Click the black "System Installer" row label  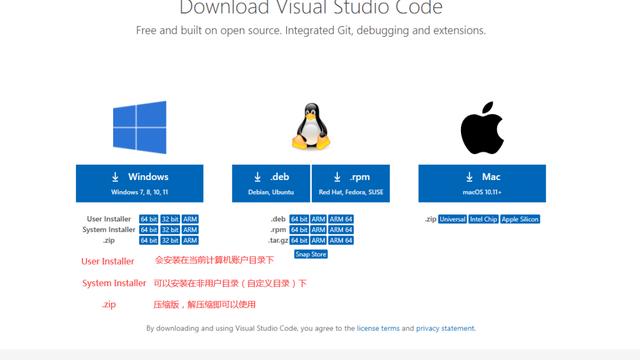click(109, 230)
